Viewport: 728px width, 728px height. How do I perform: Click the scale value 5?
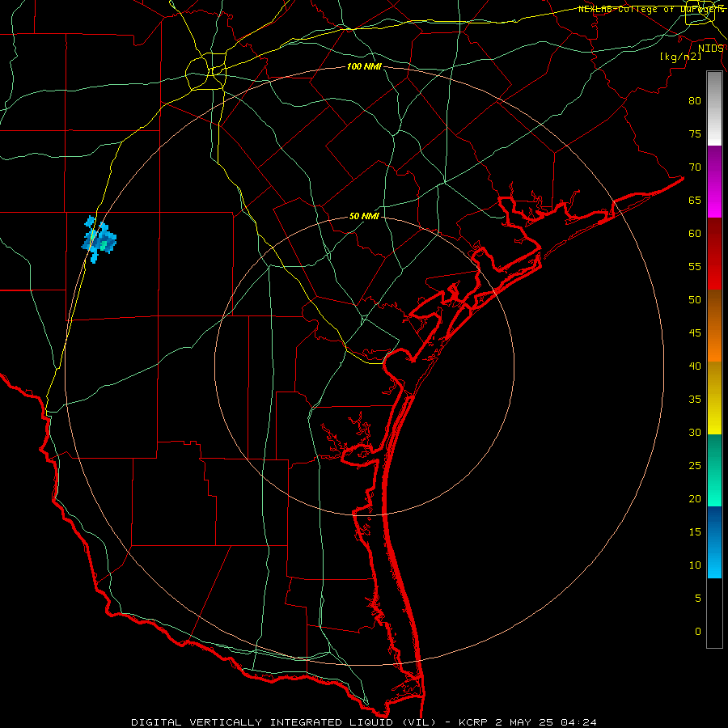[698, 598]
